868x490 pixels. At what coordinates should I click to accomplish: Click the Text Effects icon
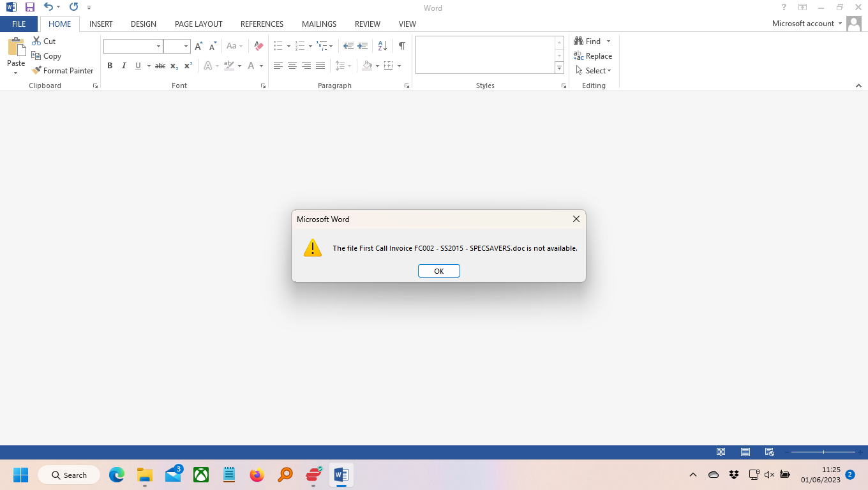(207, 66)
